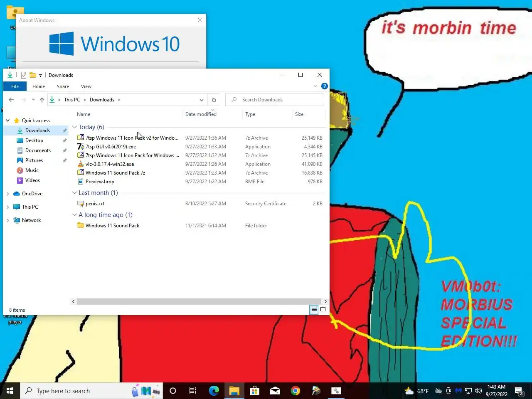Switch to details view layout button
532x399 pixels.
point(314,310)
